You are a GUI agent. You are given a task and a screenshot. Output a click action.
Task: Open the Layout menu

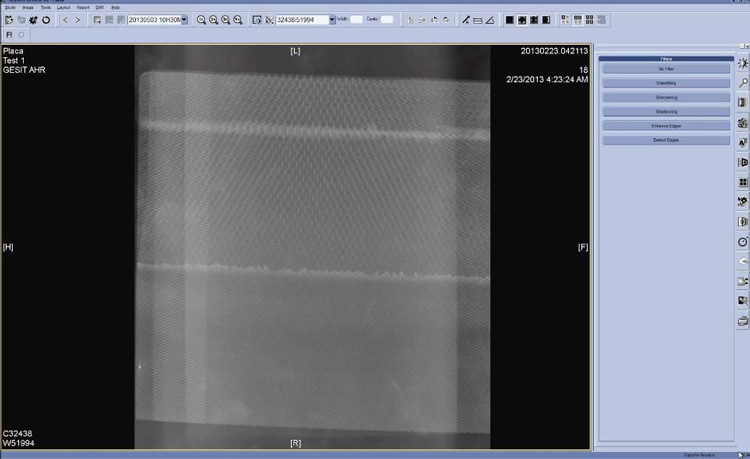(63, 8)
